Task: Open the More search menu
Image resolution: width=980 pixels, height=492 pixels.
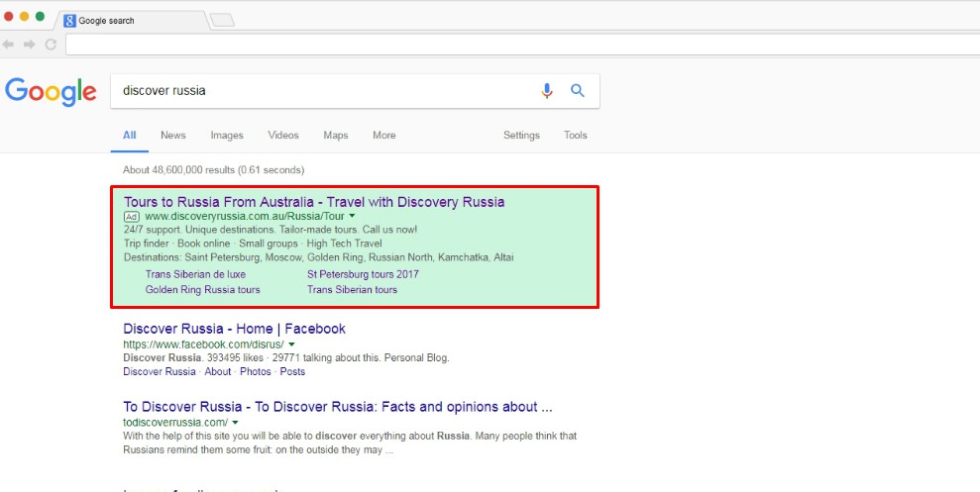Action: coord(383,135)
